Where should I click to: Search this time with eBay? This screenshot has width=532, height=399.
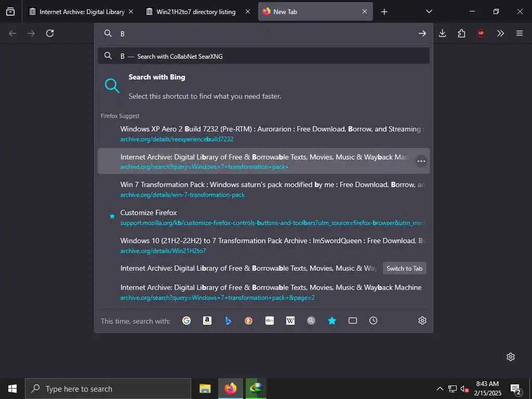point(270,321)
